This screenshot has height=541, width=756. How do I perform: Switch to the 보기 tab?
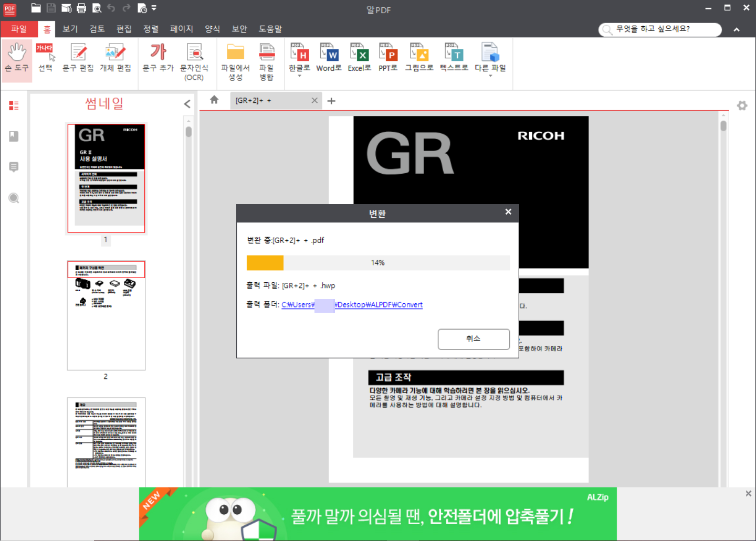pos(70,29)
